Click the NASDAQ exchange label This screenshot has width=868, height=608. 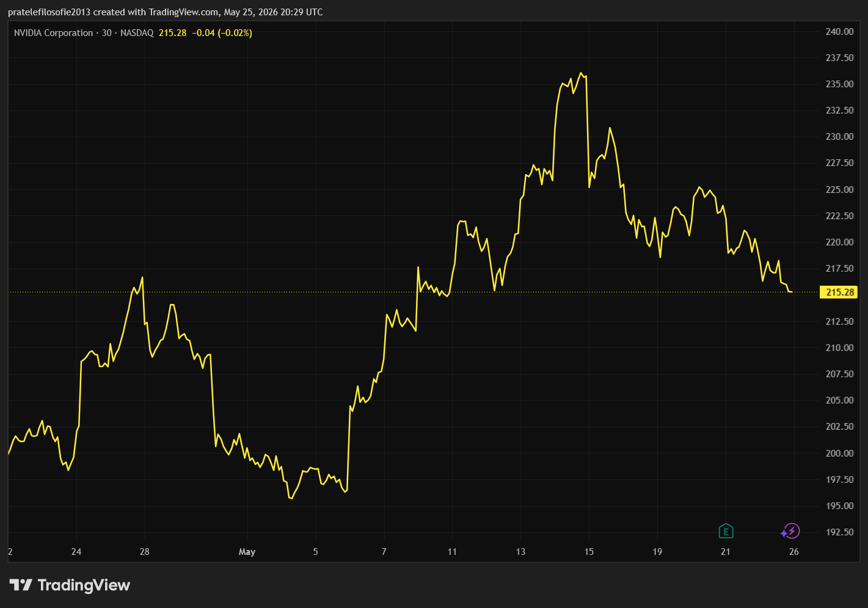point(137,33)
